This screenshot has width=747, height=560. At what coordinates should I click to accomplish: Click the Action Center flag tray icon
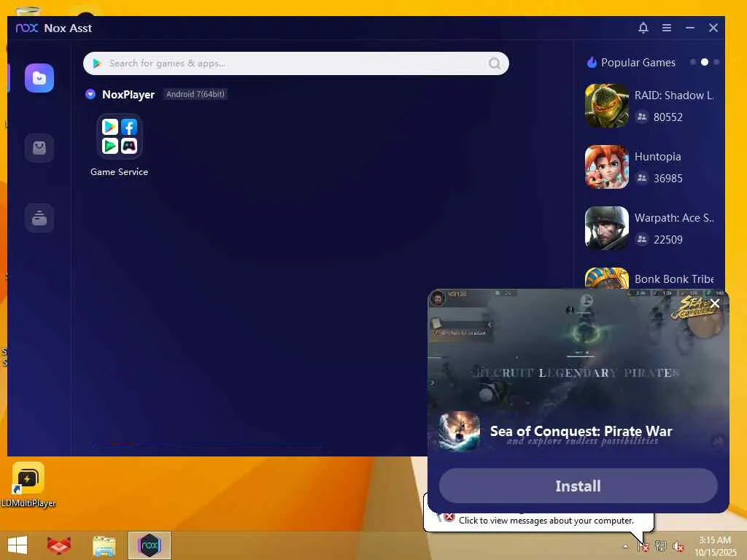click(643, 546)
